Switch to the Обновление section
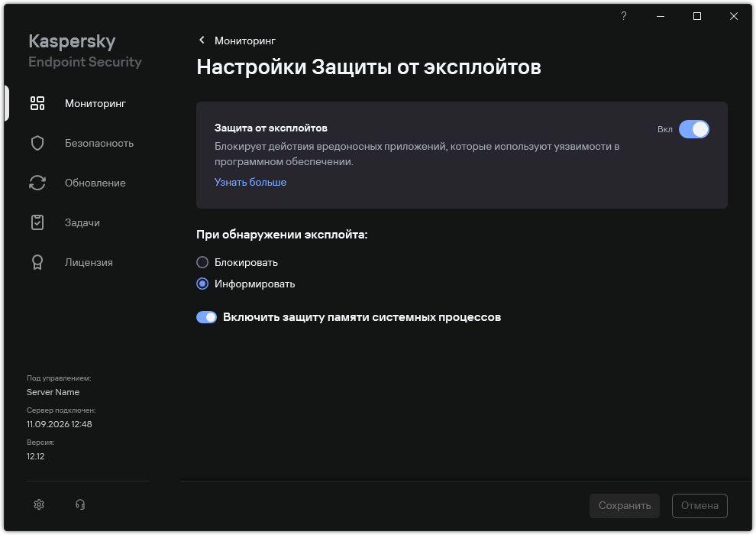The image size is (756, 535). point(95,183)
